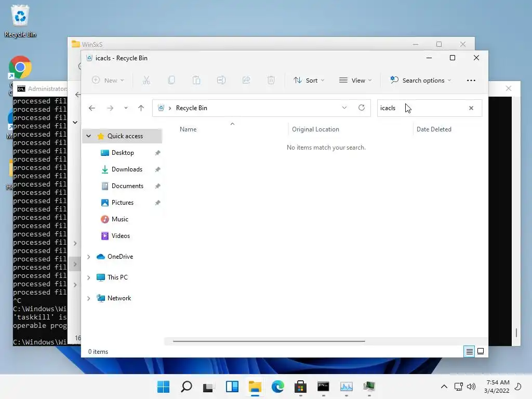Open Task View from taskbar
Viewport: 532px width, 399px height.
click(x=208, y=387)
